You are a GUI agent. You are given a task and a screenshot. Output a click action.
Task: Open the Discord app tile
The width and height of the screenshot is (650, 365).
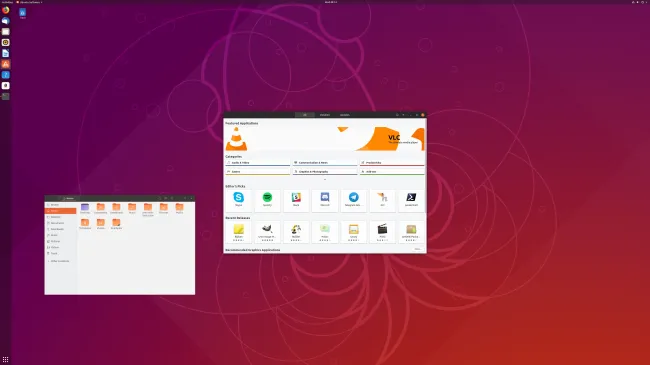pos(325,200)
